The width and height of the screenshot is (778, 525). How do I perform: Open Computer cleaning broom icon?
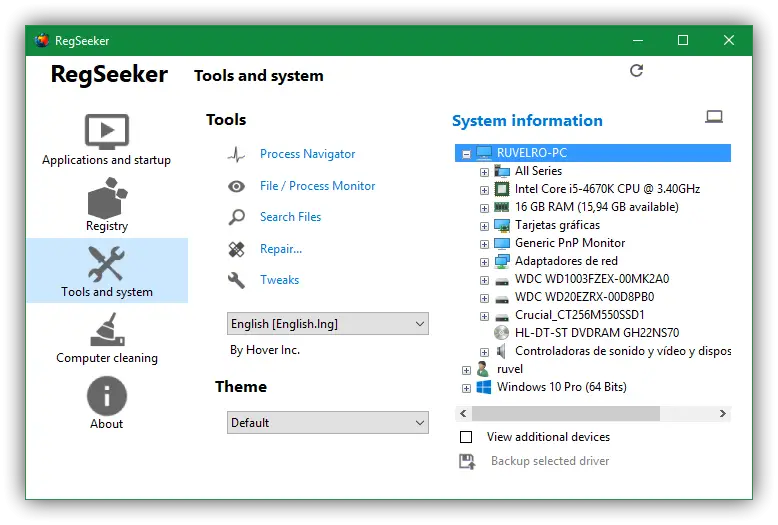[107, 329]
